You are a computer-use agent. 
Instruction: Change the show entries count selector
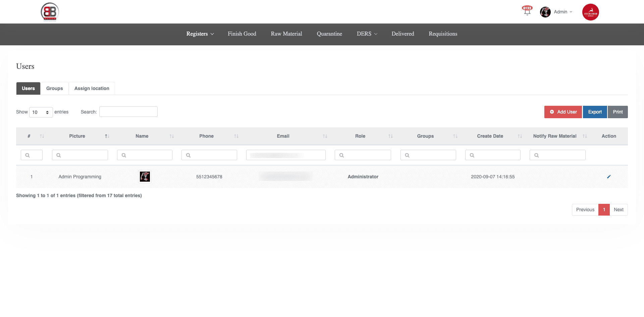(x=41, y=112)
